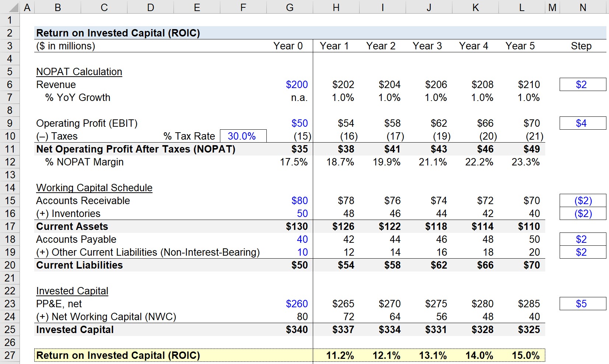Click the Revenue step cell $2
The height and width of the screenshot is (364, 609).
point(583,84)
